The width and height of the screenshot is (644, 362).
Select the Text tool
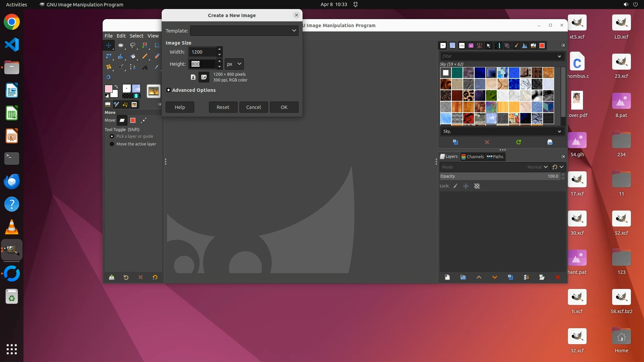(x=145, y=67)
